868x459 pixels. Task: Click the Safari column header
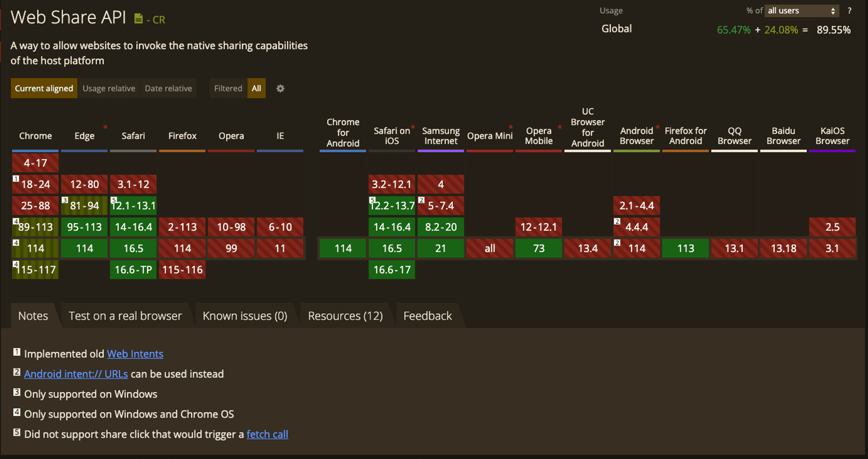click(x=133, y=136)
